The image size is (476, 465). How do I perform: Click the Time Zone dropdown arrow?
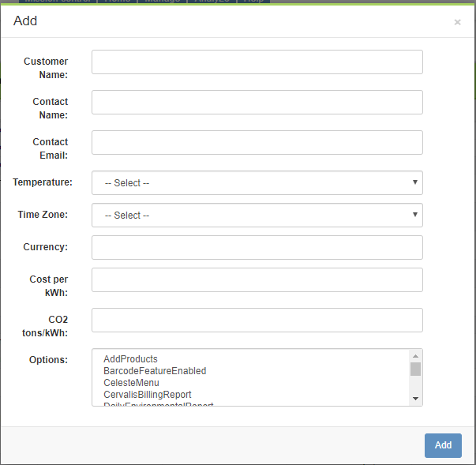click(x=415, y=216)
